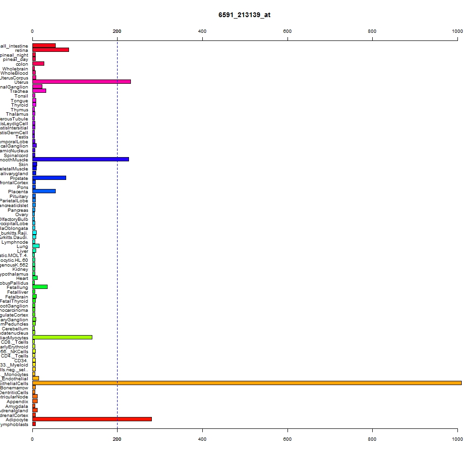The height and width of the screenshot is (476, 476).
Task: Click the red Adipocyte bar
Action: tap(92, 419)
